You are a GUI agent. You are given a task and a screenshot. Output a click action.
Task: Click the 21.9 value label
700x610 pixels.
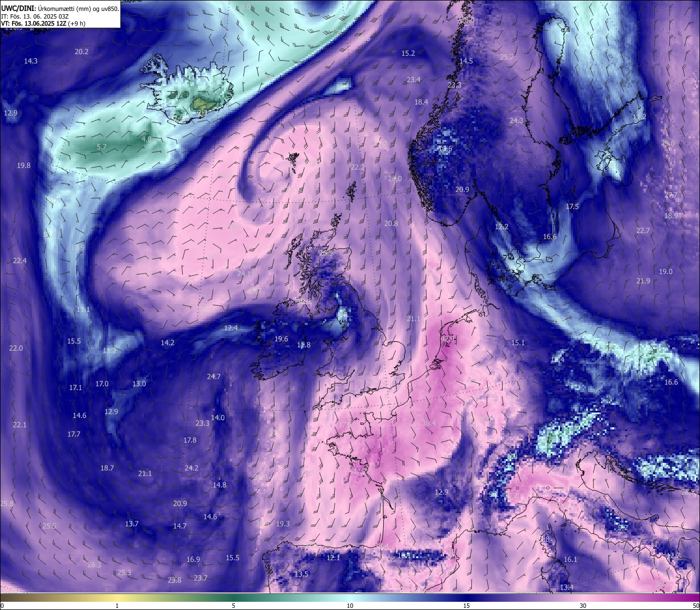click(x=643, y=281)
